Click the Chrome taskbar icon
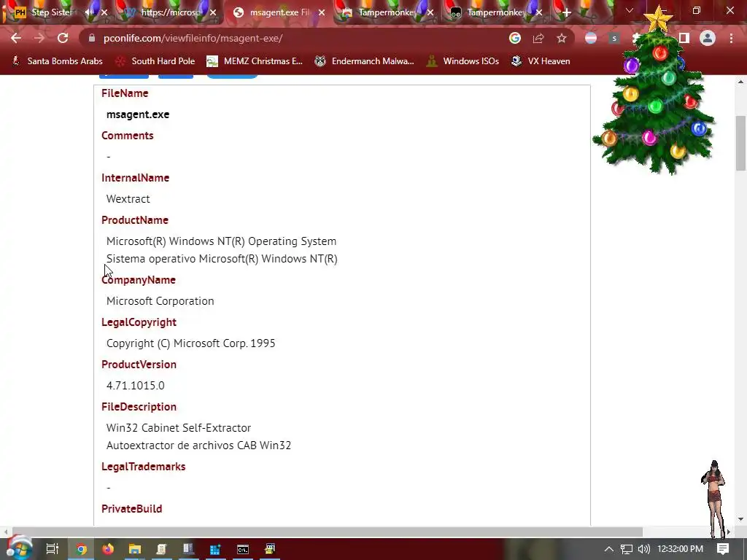The image size is (747, 560). (x=82, y=549)
